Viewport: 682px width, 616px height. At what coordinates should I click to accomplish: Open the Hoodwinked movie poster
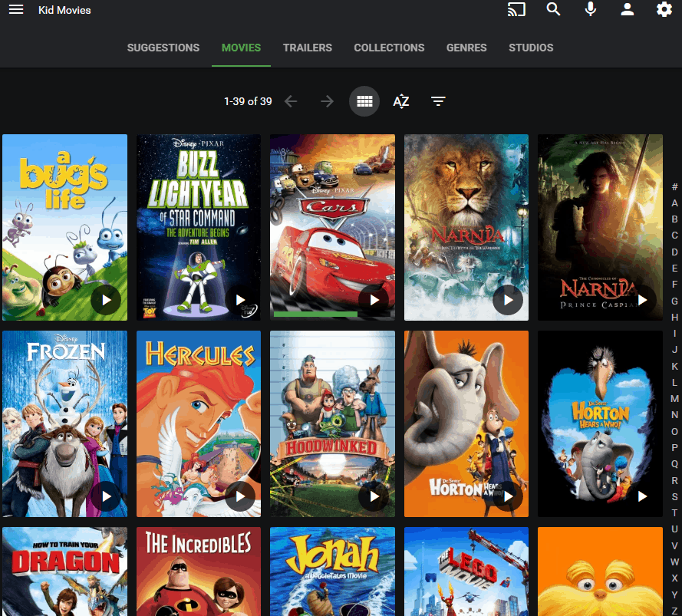pyautogui.click(x=333, y=423)
